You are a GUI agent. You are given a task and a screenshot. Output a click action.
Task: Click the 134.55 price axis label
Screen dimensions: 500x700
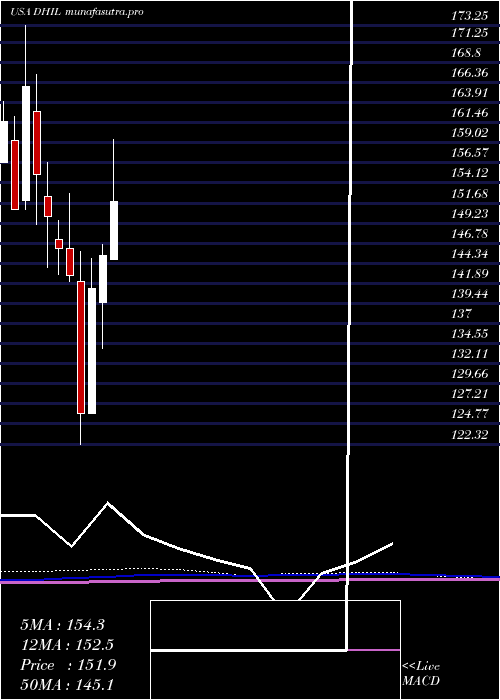click(469, 333)
